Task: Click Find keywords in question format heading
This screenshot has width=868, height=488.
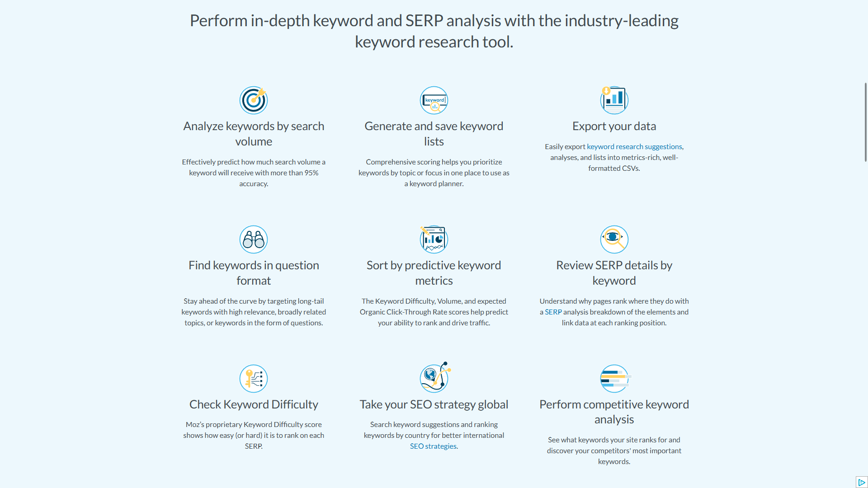Action: (x=254, y=273)
